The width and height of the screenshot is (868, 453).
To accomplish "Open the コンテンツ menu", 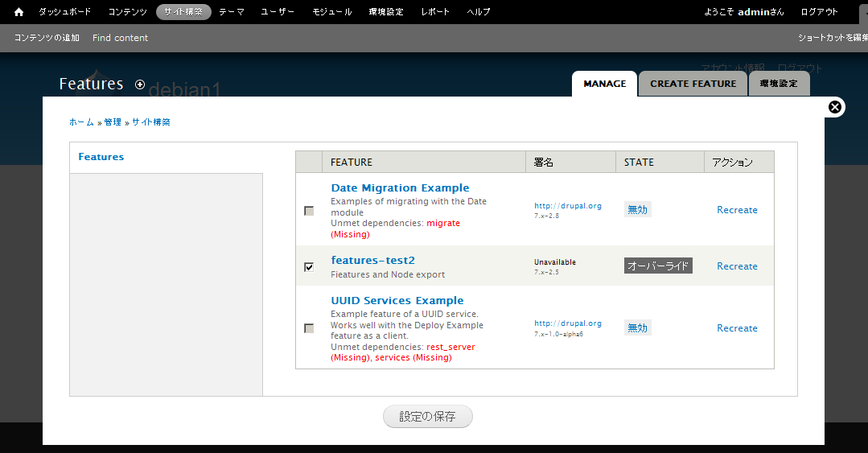I will [127, 11].
